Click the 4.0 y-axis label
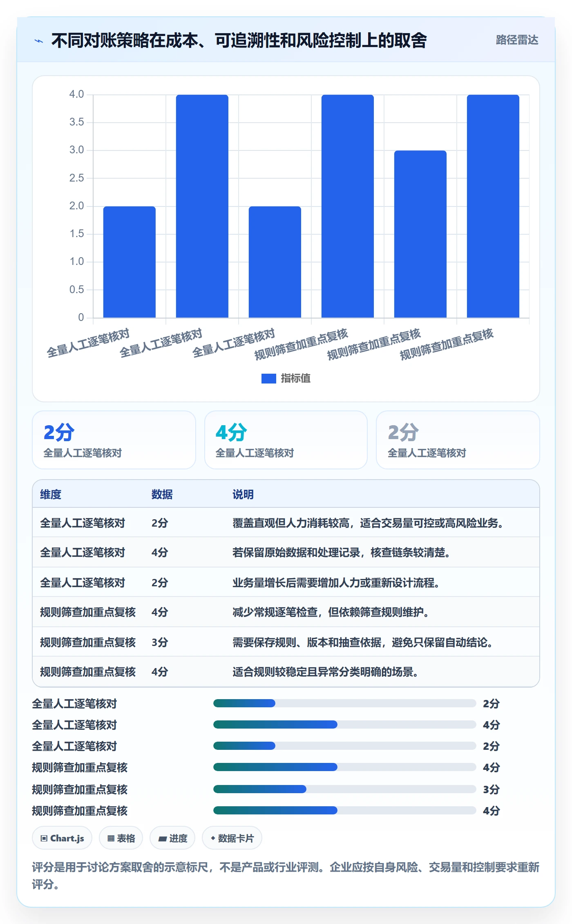Viewport: 572px width, 924px height. [76, 94]
